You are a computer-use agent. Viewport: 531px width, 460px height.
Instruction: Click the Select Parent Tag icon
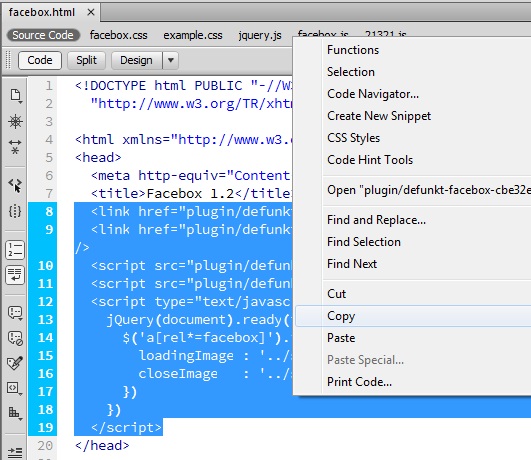[x=15, y=186]
